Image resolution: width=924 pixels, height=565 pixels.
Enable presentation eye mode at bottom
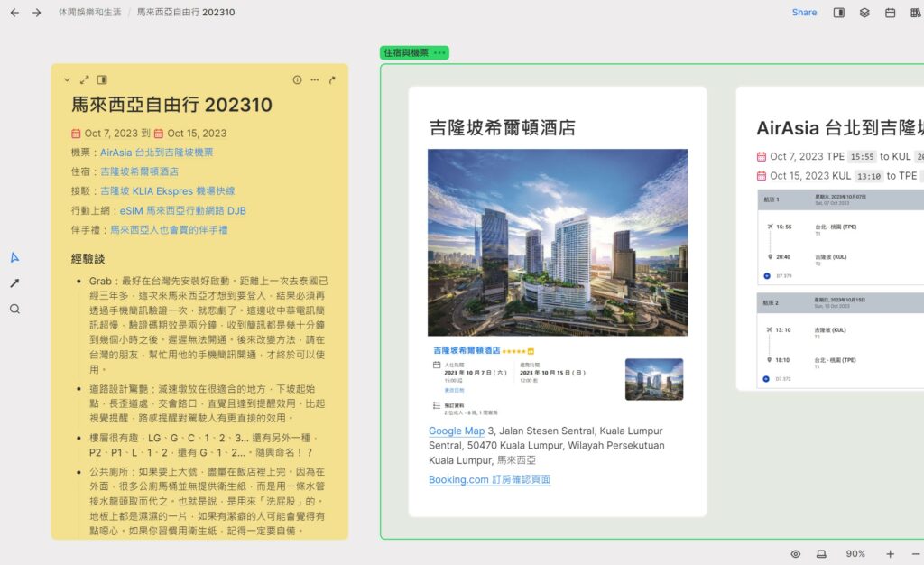[796, 554]
